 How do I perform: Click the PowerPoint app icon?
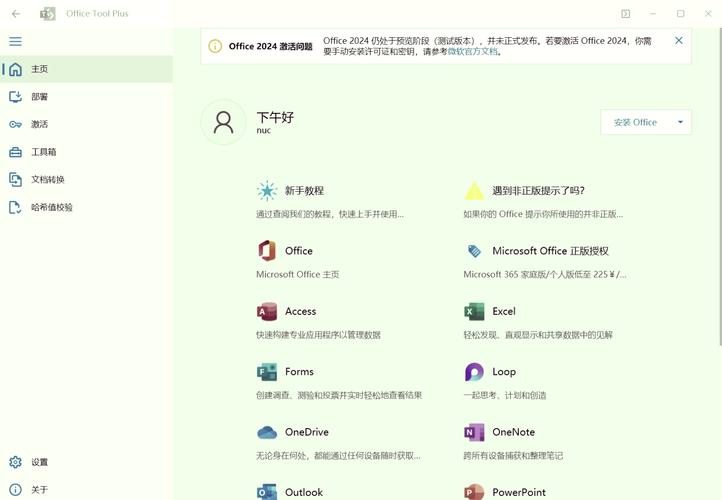point(474,492)
